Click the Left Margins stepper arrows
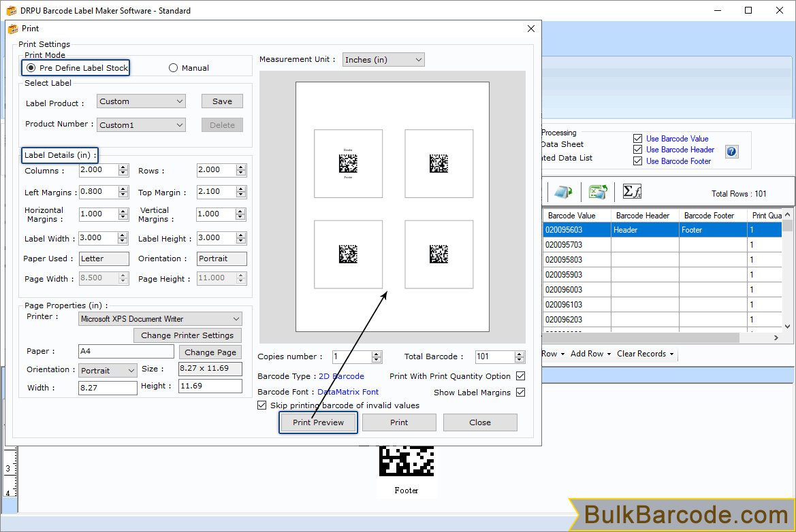 pyautogui.click(x=123, y=192)
